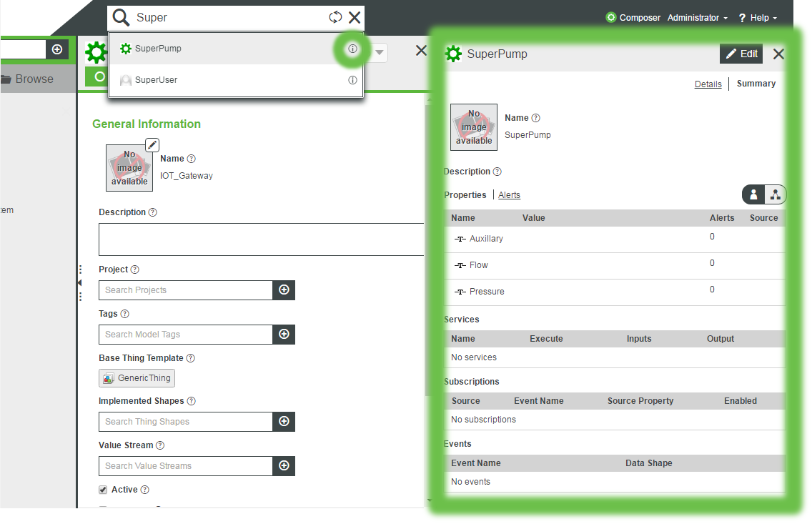This screenshot has height=524, width=812.
Task: Open info preview for SuperPump result
Action: (x=352, y=49)
